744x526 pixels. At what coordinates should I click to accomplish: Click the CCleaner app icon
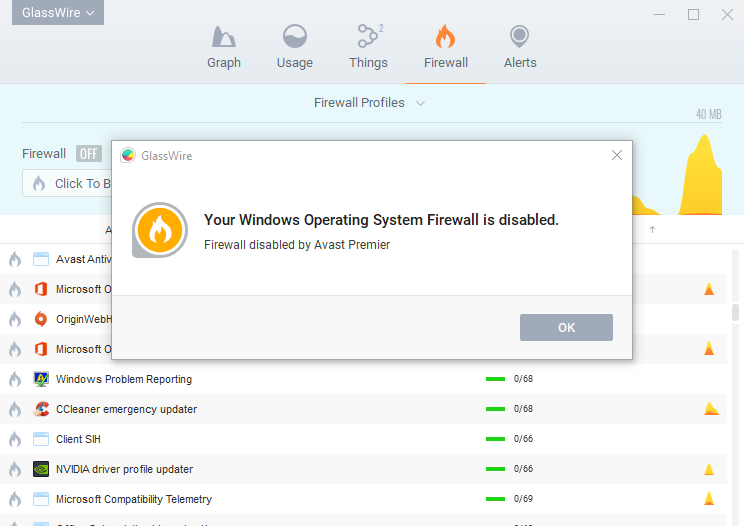[41, 409]
